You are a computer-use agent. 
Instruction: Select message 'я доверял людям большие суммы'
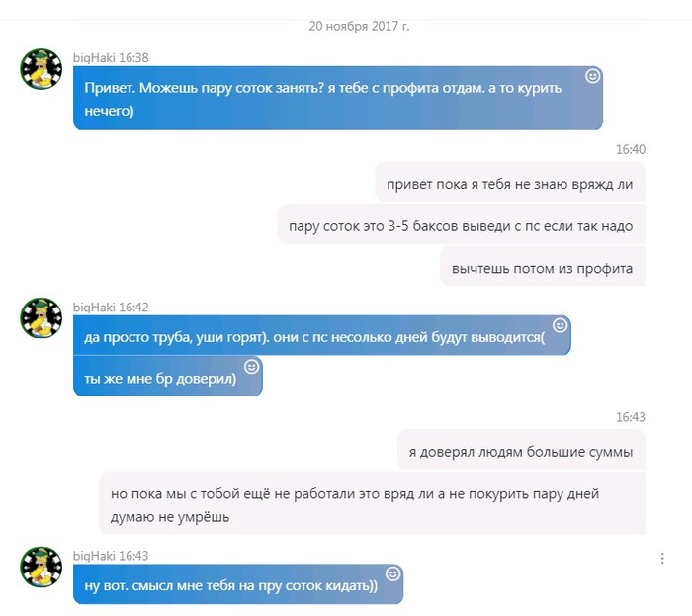pos(521,452)
